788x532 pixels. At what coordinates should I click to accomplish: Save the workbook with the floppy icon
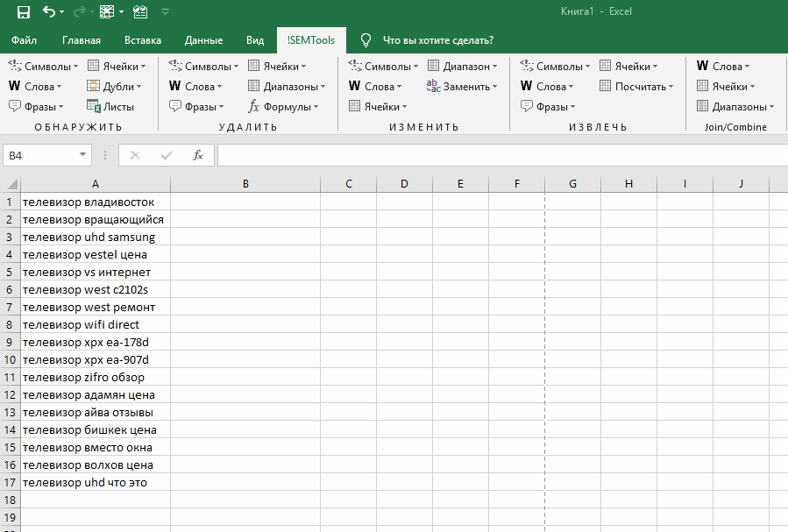click(23, 12)
